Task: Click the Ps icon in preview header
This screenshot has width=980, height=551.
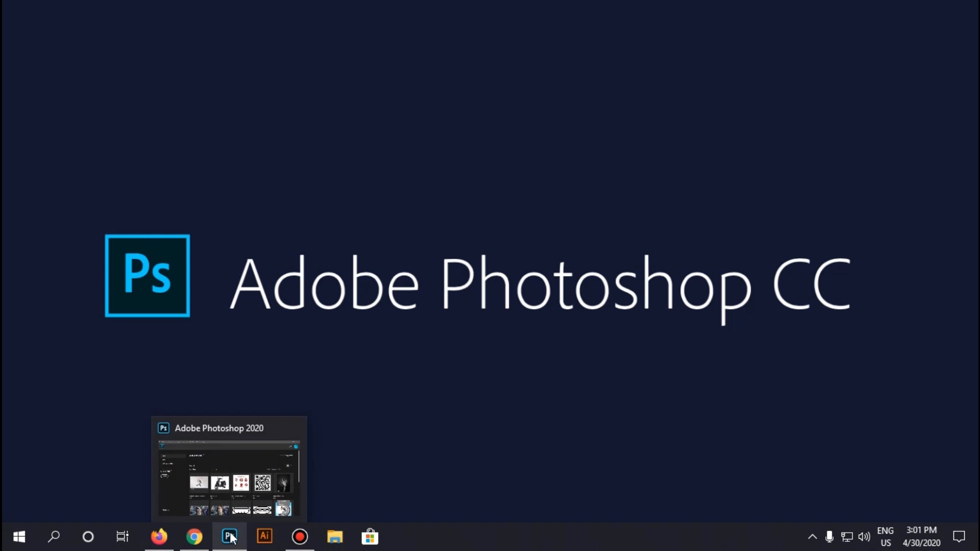Action: coord(163,428)
